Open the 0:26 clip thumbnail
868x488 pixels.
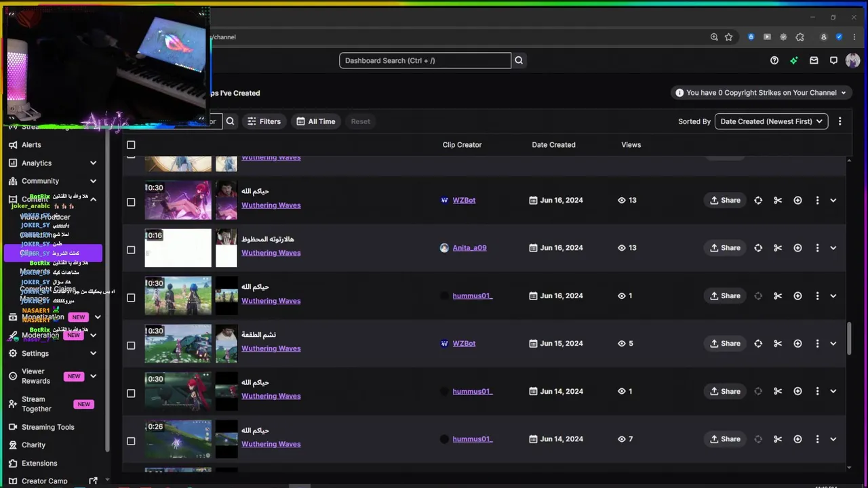coord(178,439)
